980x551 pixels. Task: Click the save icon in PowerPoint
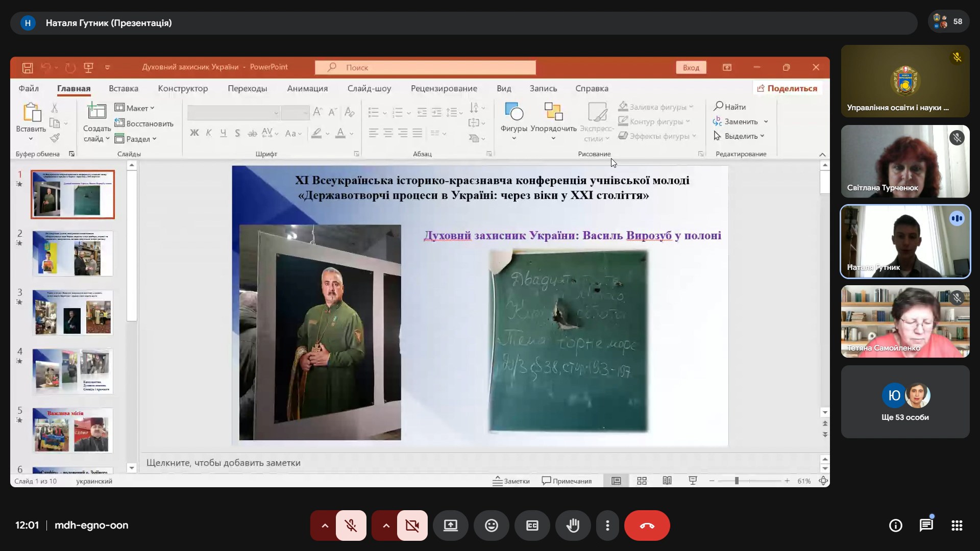coord(28,67)
